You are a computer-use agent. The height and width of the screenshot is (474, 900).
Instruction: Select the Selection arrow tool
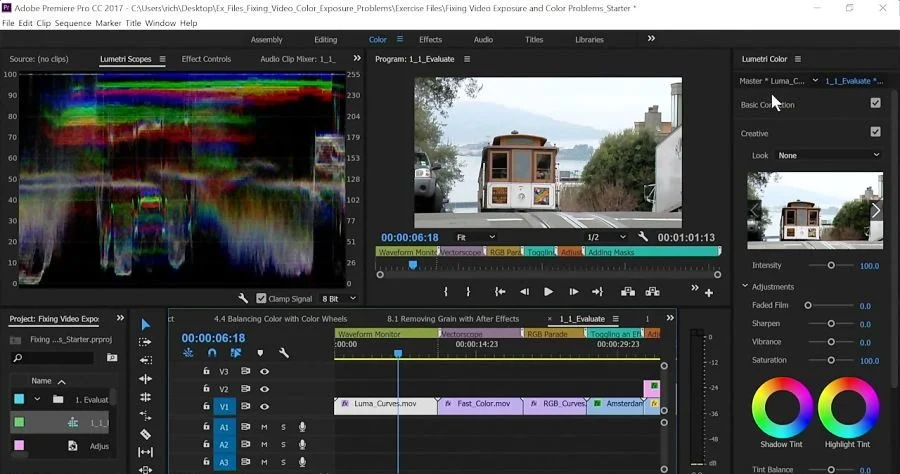(145, 324)
